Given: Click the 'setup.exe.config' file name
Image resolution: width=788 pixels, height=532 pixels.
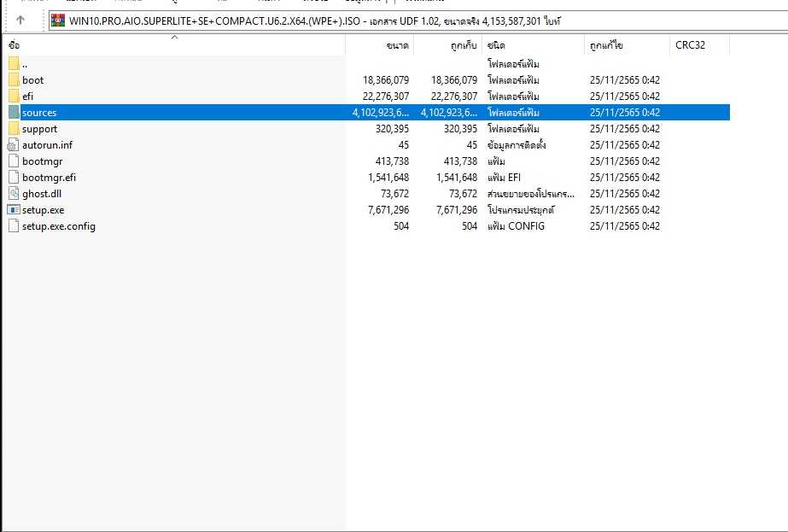Looking at the screenshot, I should click(59, 226).
